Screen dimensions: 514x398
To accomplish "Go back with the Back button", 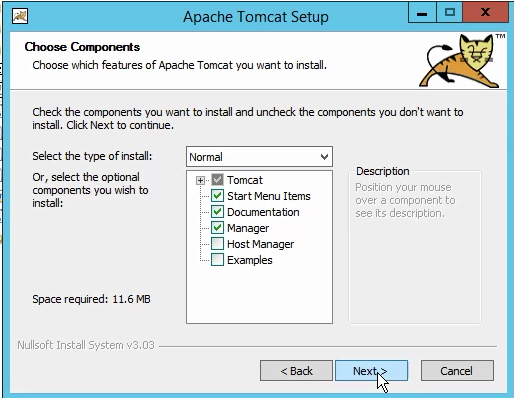I will tap(296, 371).
